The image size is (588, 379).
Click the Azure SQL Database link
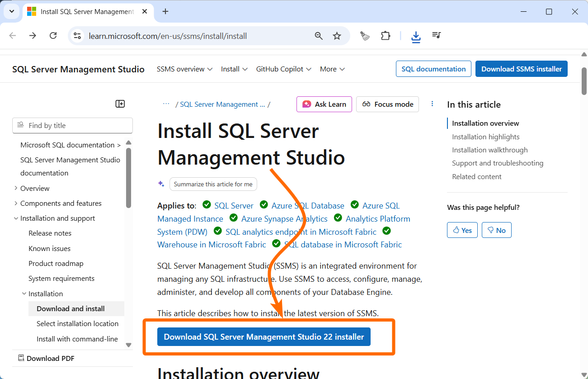pyautogui.click(x=308, y=206)
